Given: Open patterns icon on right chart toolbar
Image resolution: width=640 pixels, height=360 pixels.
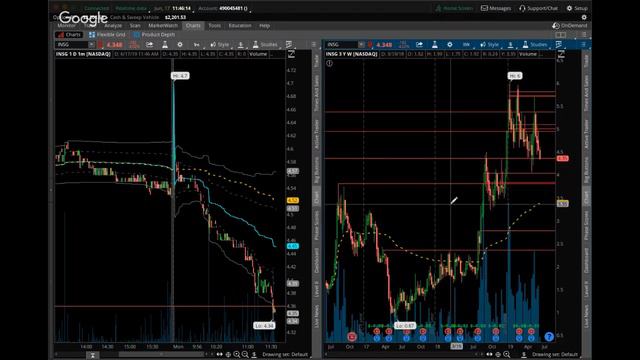Looking at the screenshot, I should 559,44.
